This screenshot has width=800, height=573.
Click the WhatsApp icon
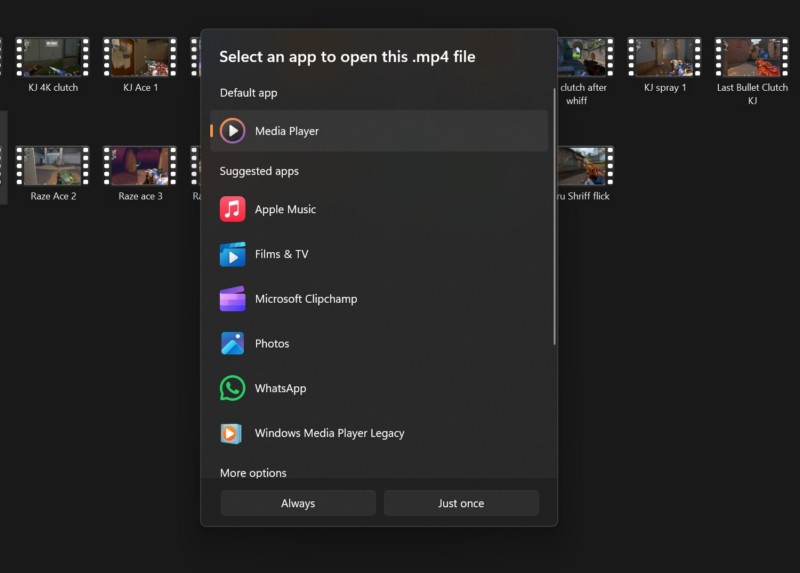click(x=232, y=388)
